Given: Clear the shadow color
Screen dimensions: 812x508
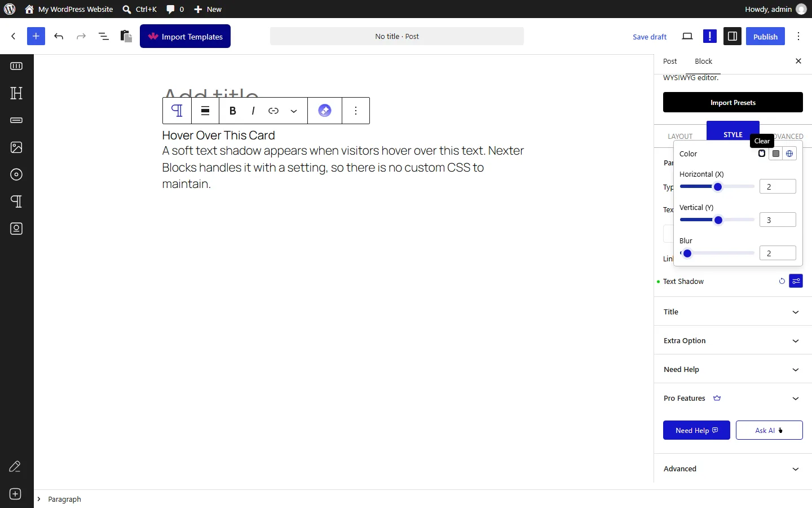Looking at the screenshot, I should [x=762, y=154].
